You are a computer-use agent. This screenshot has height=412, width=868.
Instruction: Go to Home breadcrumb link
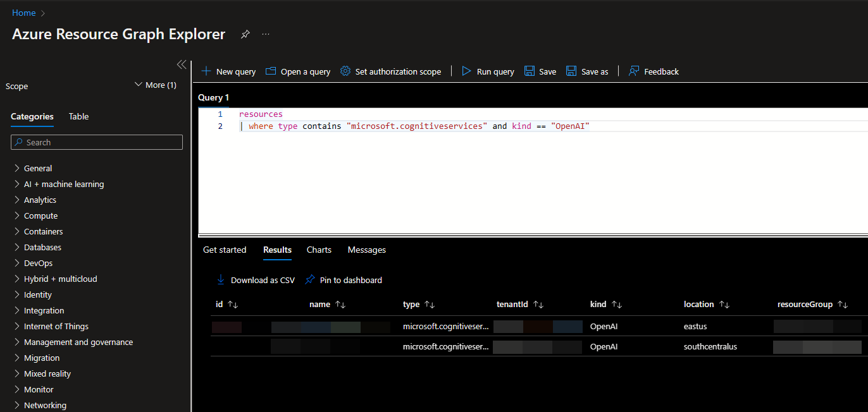(24, 13)
